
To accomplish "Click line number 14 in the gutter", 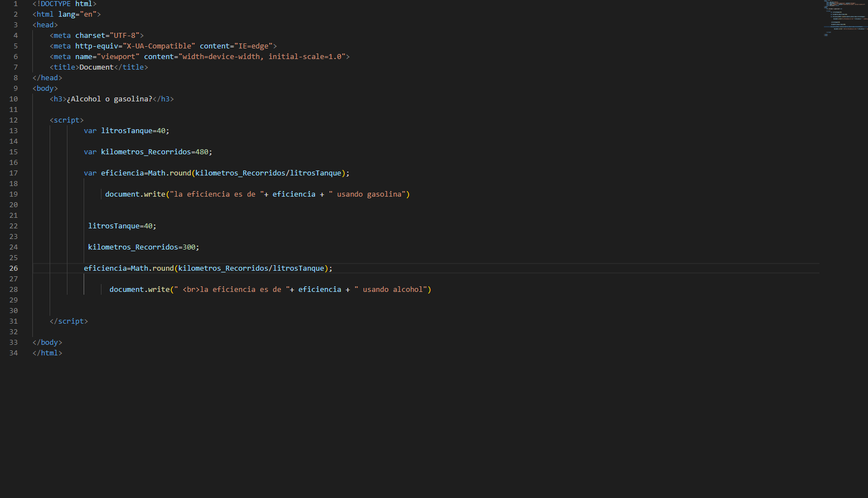I will (x=13, y=141).
